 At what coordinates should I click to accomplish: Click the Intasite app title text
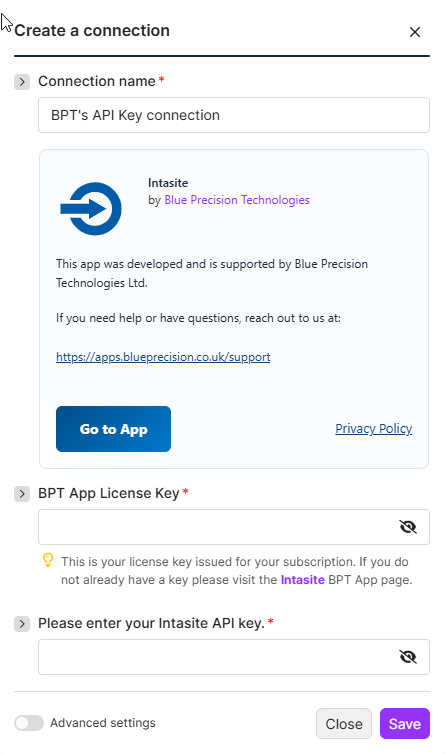coord(168,183)
